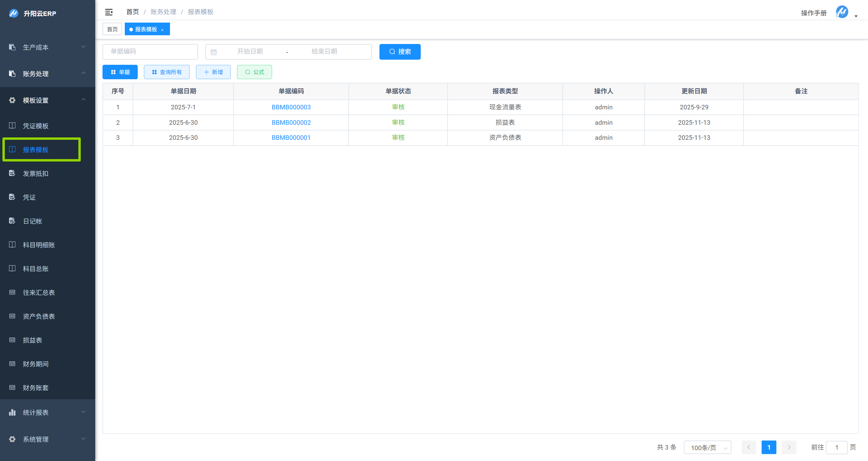The image size is (868, 461).
Task: Click the 公式 toolbar button
Action: (254, 72)
